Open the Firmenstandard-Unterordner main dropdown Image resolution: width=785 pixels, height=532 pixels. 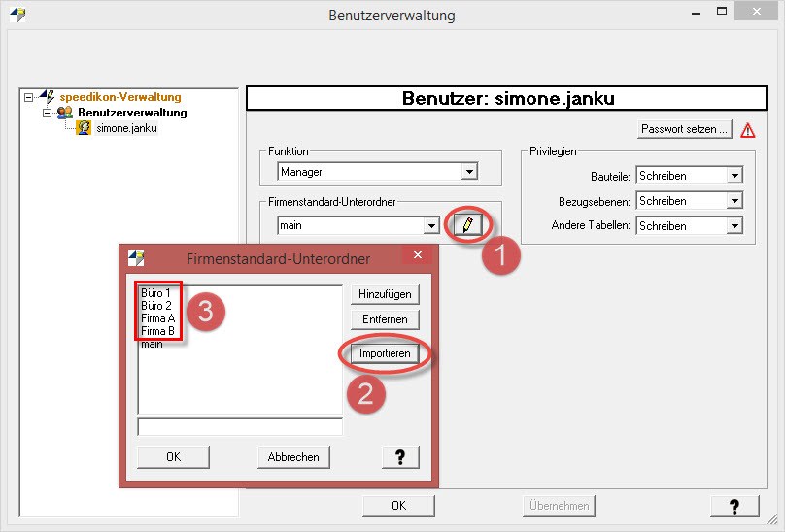point(431,226)
